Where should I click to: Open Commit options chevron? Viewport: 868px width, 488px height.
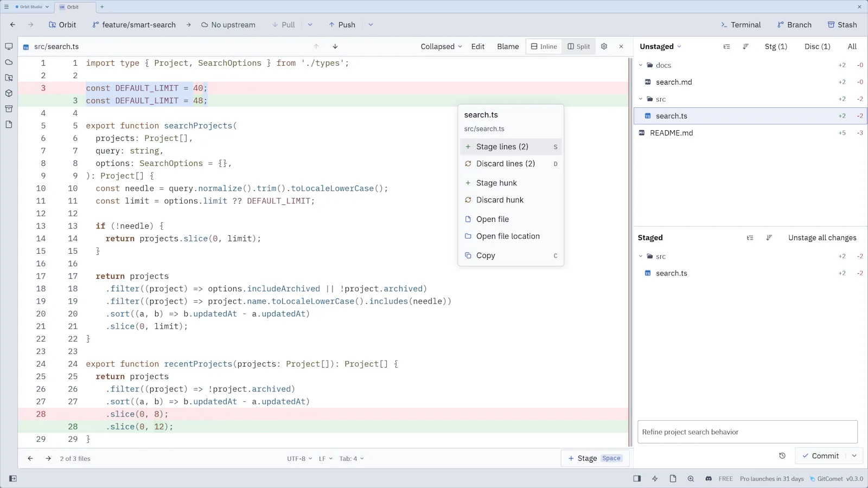click(x=854, y=456)
